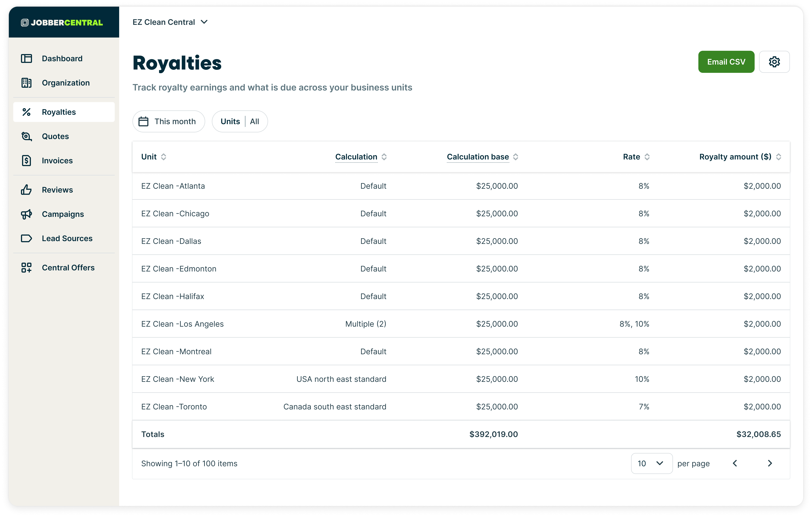812x517 pixels.
Task: Click the Email CSV button
Action: tap(726, 62)
